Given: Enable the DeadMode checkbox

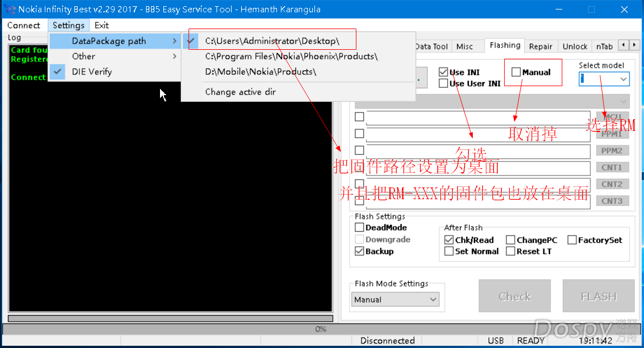Looking at the screenshot, I should point(359,227).
